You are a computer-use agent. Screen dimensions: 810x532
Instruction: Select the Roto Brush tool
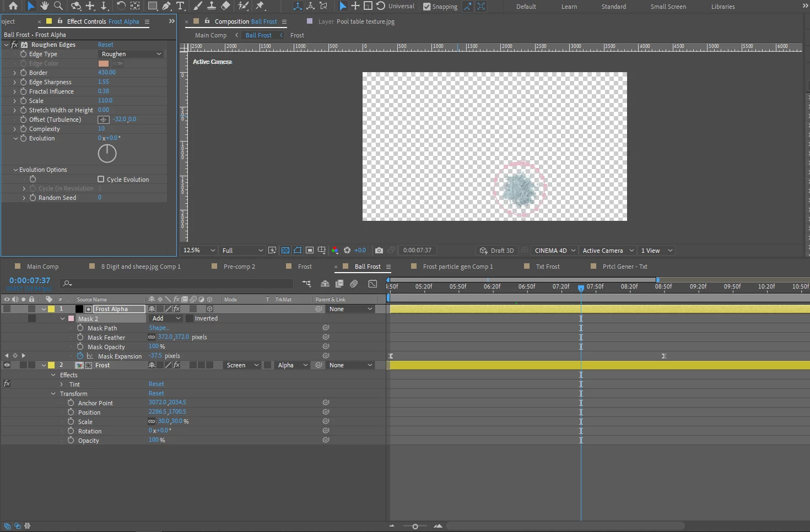click(x=243, y=6)
